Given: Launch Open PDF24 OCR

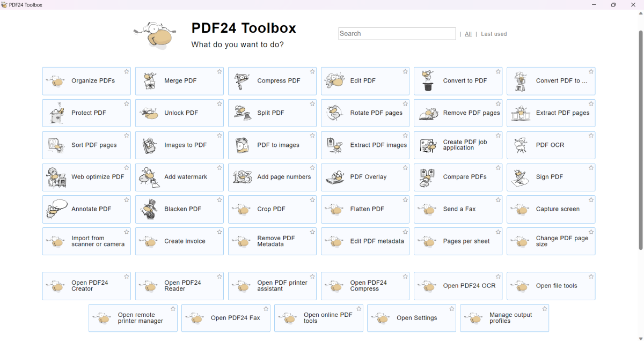Looking at the screenshot, I should [458, 286].
